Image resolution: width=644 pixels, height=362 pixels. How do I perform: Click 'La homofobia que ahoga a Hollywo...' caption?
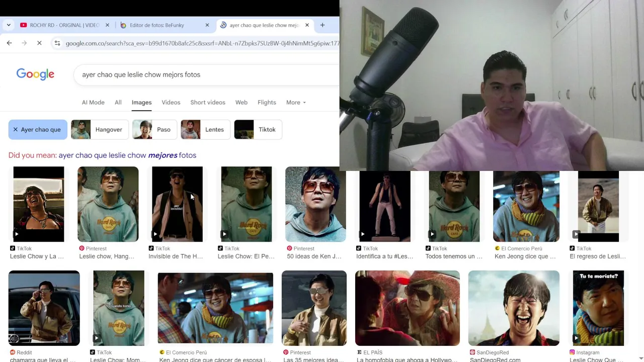click(407, 360)
